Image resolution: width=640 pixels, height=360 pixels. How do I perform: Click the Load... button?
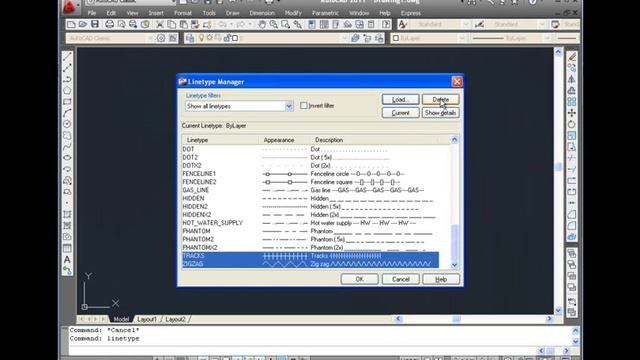click(x=400, y=100)
